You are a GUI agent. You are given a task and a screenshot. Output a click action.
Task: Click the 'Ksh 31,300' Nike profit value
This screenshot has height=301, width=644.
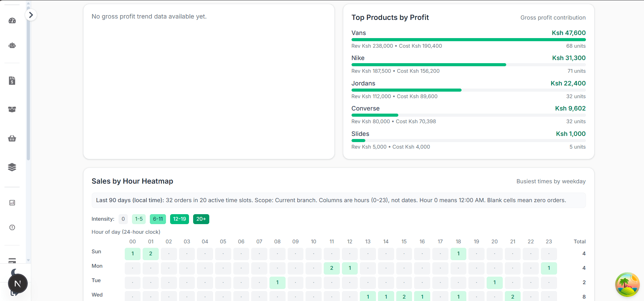[x=569, y=58]
